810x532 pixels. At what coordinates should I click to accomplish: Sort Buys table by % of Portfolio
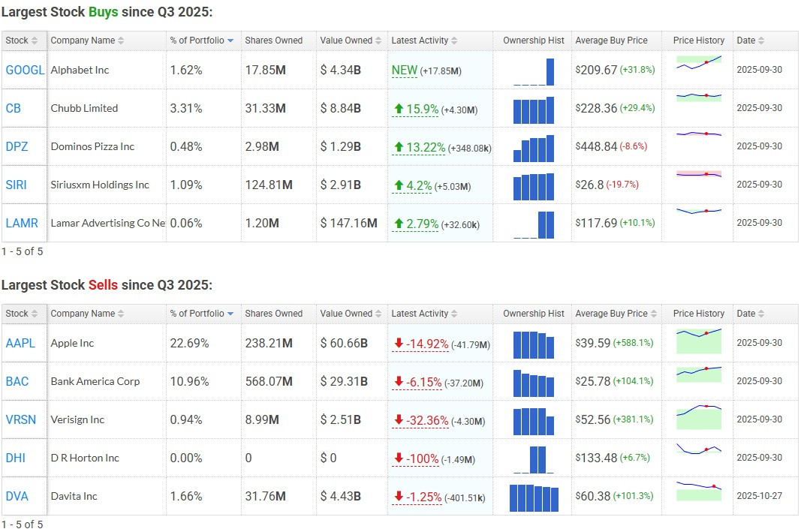[x=197, y=41]
